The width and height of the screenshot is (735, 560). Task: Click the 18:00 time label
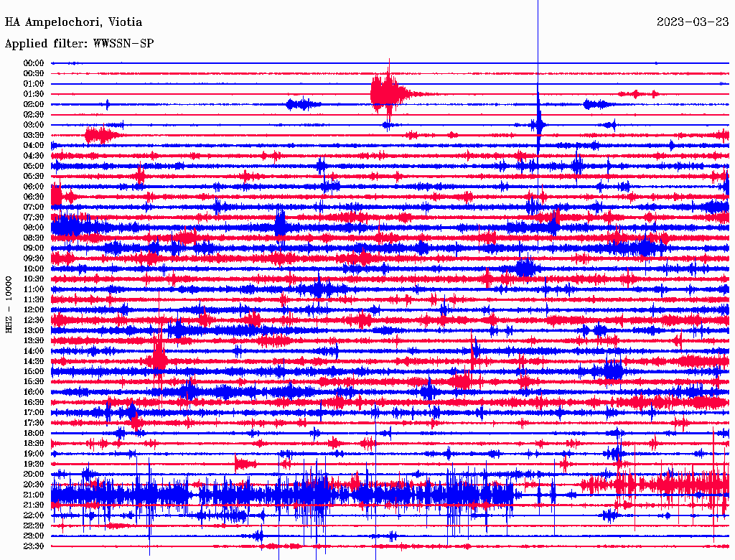34,433
